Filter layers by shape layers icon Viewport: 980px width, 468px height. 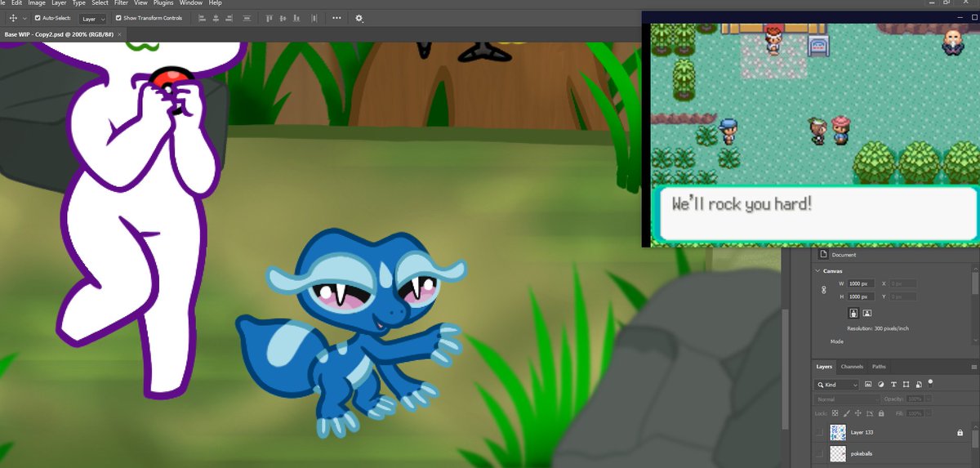tap(906, 384)
